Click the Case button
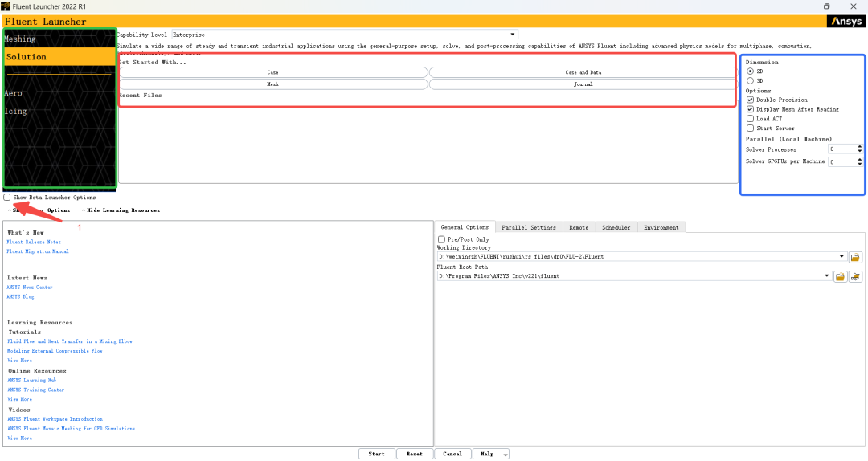 coord(273,72)
